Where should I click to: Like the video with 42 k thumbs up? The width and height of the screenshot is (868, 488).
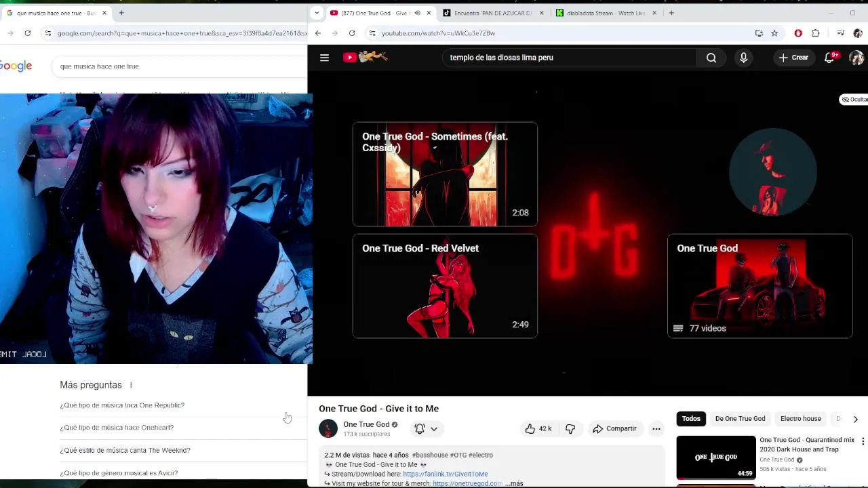538,428
